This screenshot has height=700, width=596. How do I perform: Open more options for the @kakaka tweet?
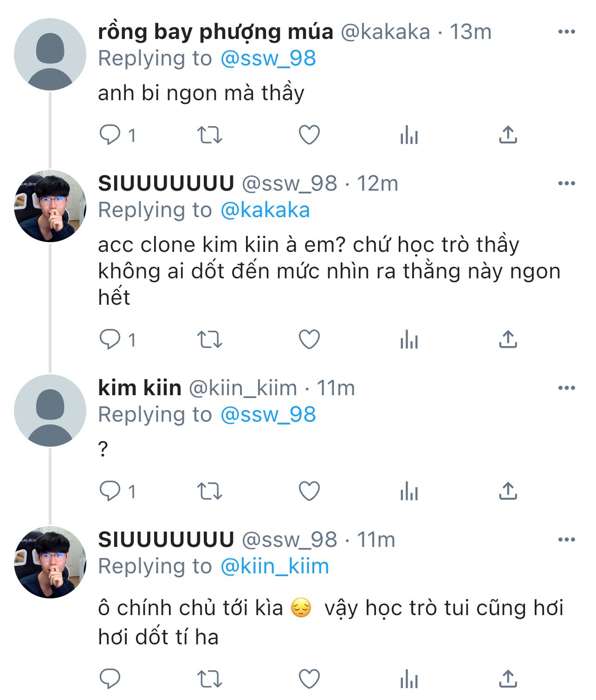[566, 32]
